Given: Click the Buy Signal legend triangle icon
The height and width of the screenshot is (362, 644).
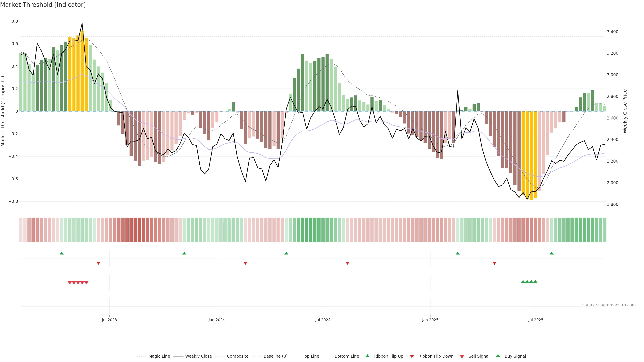Looking at the screenshot, I should click(498, 356).
